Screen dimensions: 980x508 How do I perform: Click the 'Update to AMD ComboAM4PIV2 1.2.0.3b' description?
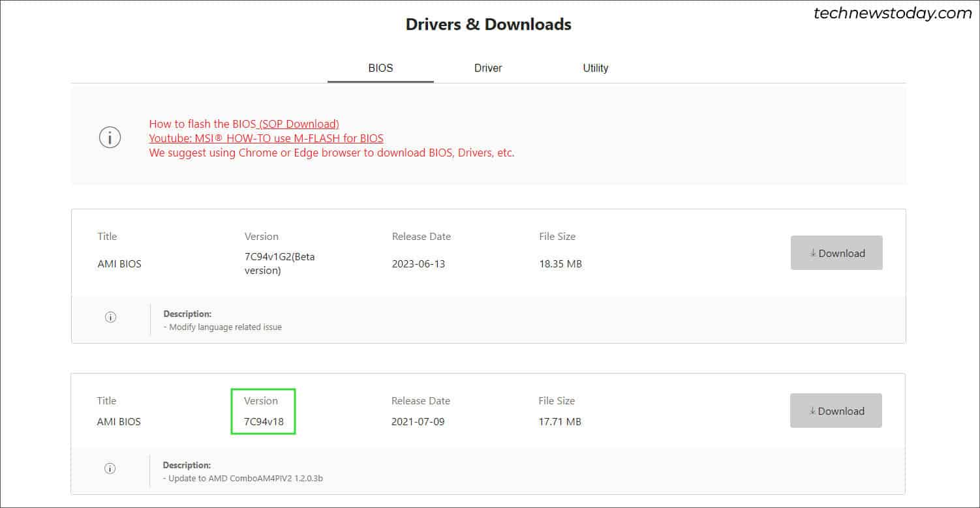[x=243, y=479]
